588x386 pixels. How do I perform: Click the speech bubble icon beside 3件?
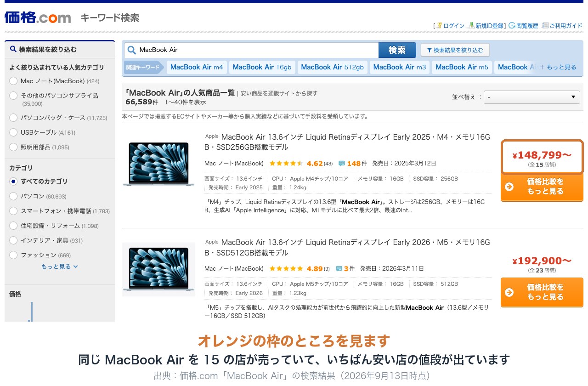point(339,269)
